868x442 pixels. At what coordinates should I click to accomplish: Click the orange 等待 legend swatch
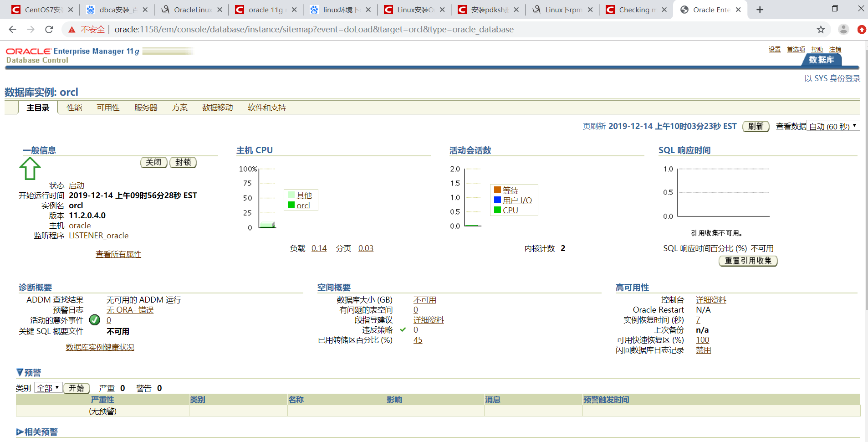coord(498,190)
